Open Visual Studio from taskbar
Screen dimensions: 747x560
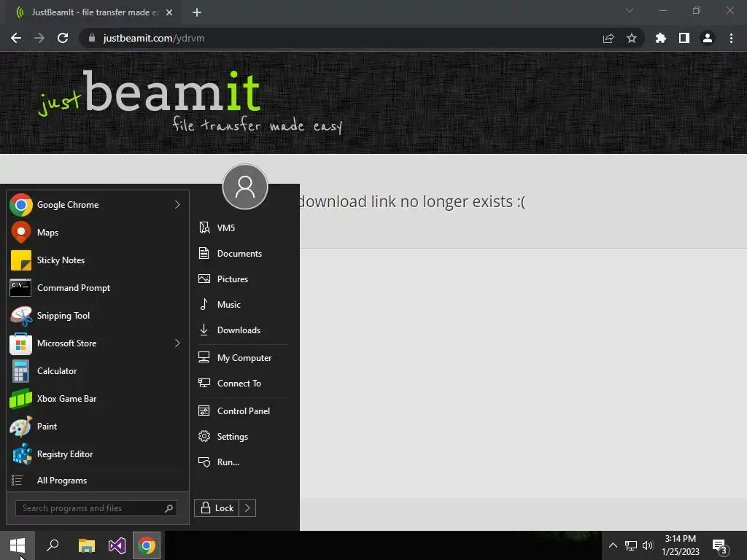(117, 545)
